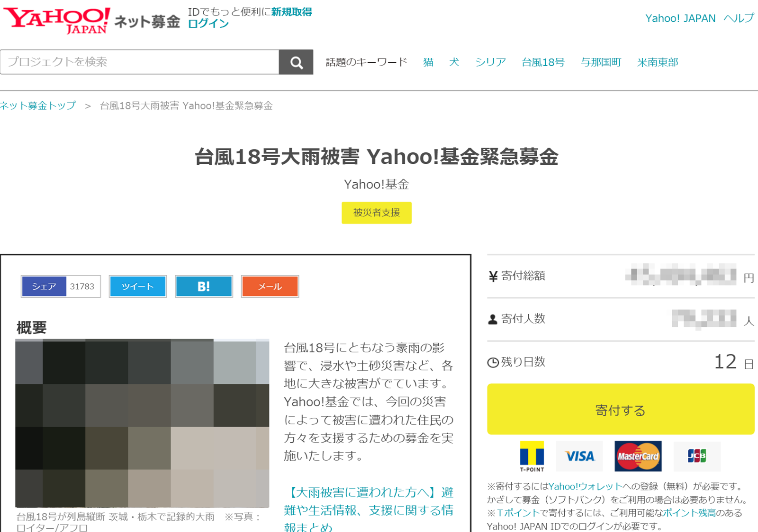This screenshot has height=532, width=758.
Task: Click the MasterCard logo icon
Action: tap(638, 456)
